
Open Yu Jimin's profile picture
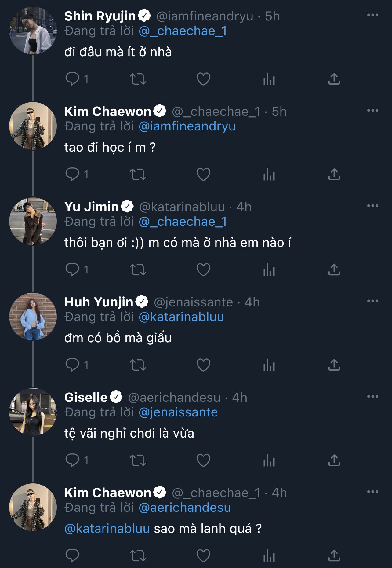click(x=33, y=222)
